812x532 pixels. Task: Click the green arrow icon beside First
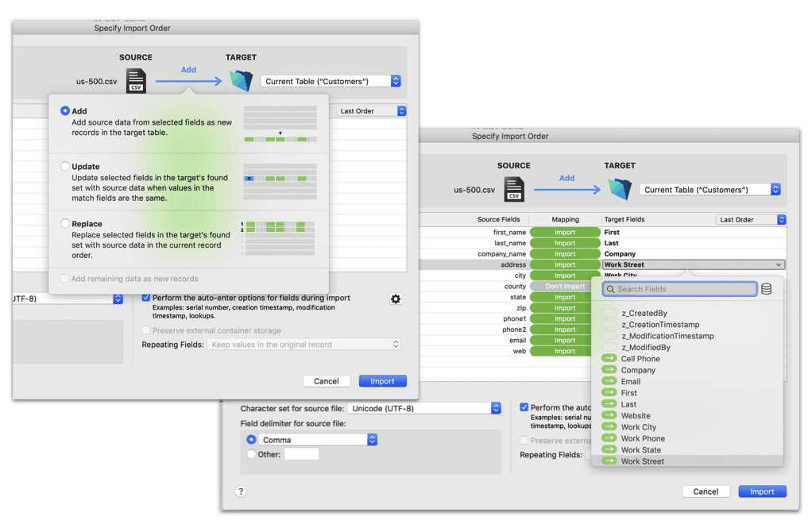(x=609, y=392)
